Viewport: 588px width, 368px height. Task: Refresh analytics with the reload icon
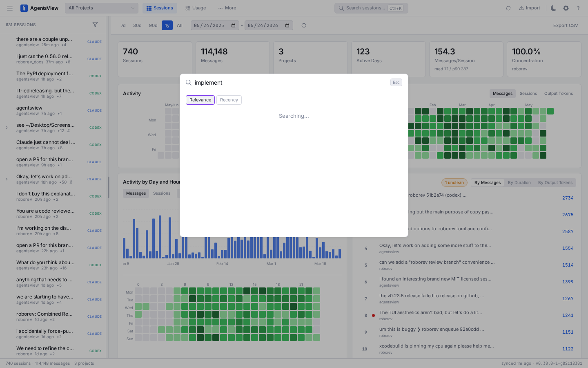click(304, 25)
